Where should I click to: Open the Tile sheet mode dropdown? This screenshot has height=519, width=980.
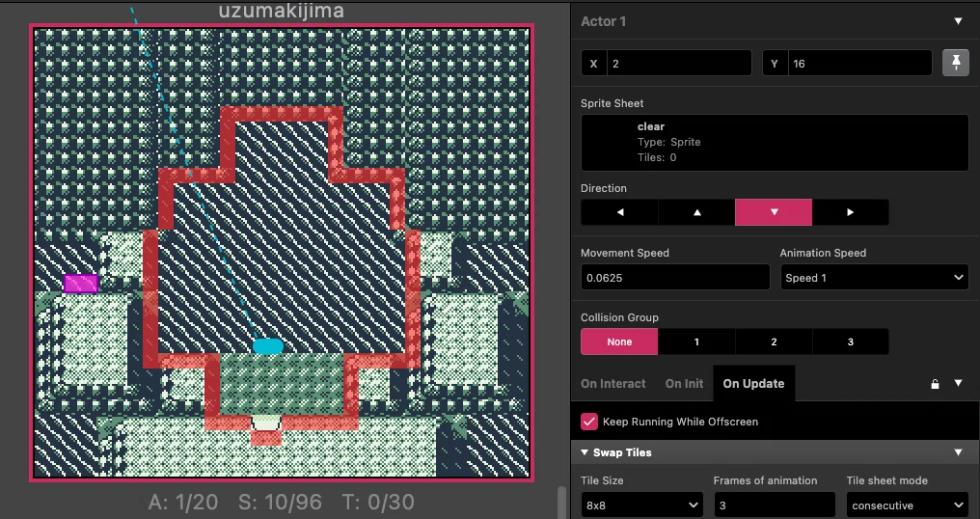point(907,505)
